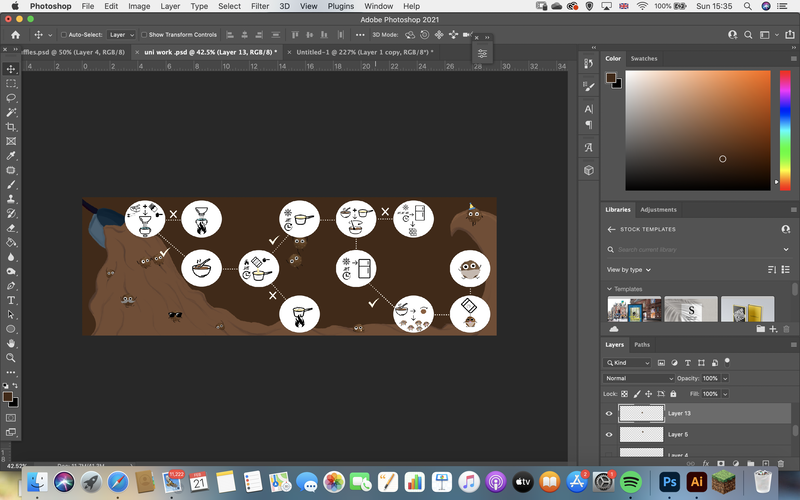Hide Layer 13 visibility eye
This screenshot has height=500, width=800.
[609, 413]
